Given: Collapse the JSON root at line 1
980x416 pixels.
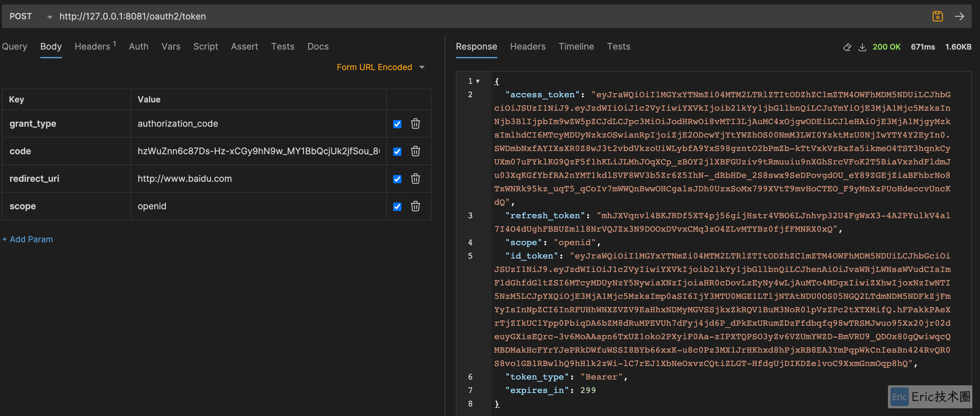Looking at the screenshot, I should [x=478, y=81].
